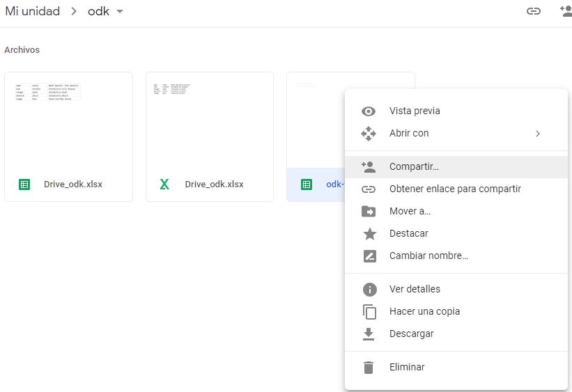Click the link icon beside Obtener enlace

pyautogui.click(x=369, y=189)
